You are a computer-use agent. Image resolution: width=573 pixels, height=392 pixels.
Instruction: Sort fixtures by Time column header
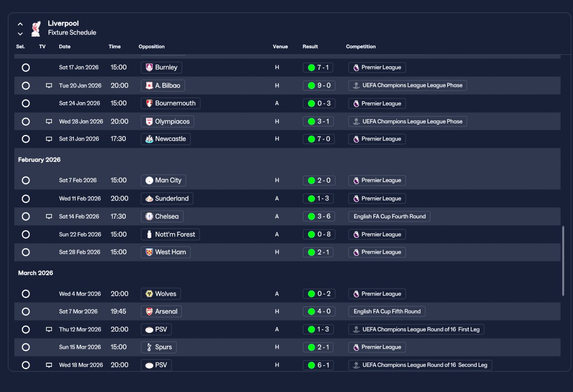click(x=115, y=47)
